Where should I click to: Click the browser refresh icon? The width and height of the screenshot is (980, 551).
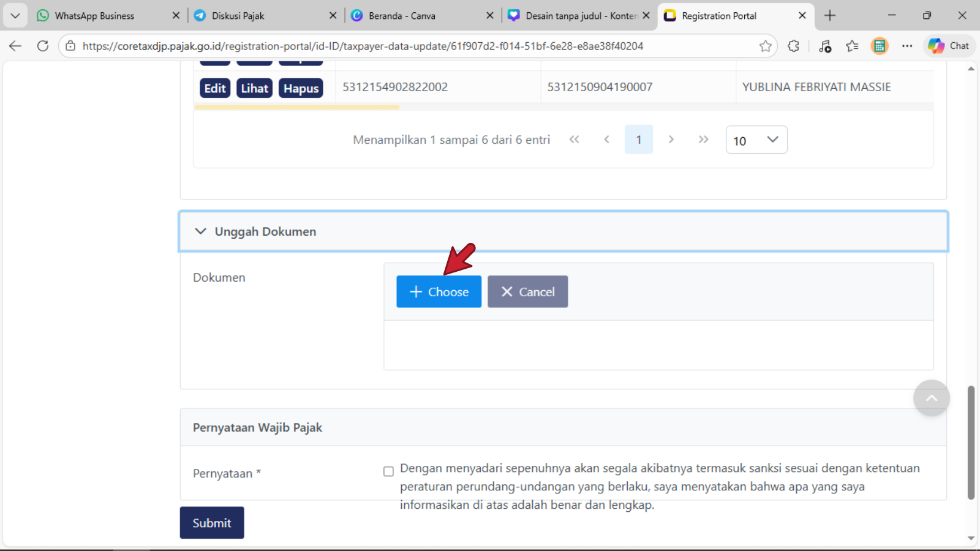(43, 46)
